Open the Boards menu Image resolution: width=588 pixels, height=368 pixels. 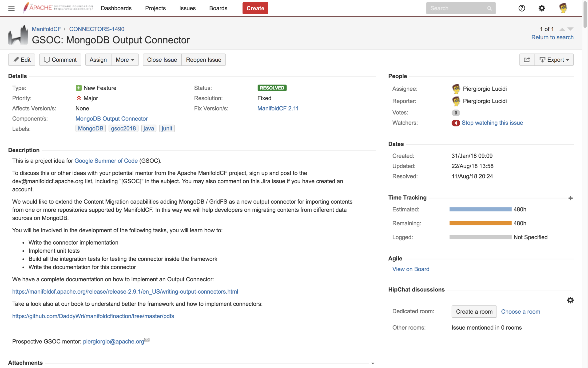coord(218,8)
